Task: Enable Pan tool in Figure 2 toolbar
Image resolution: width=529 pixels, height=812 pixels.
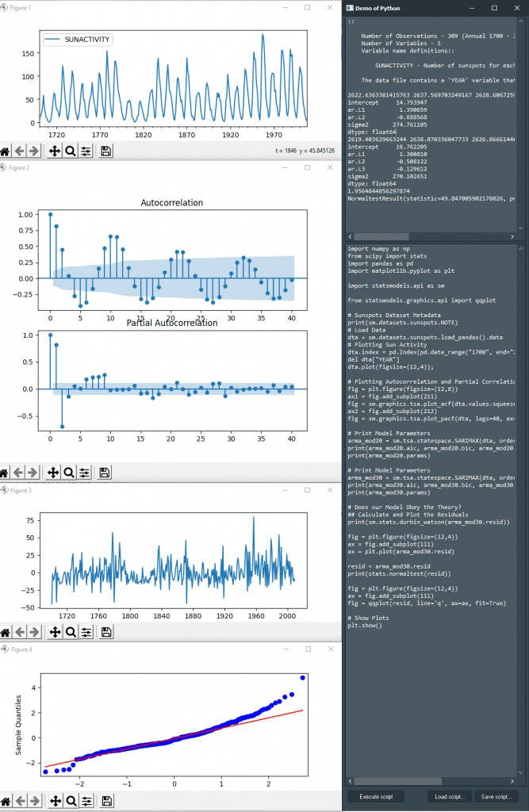Action: pyautogui.click(x=53, y=473)
